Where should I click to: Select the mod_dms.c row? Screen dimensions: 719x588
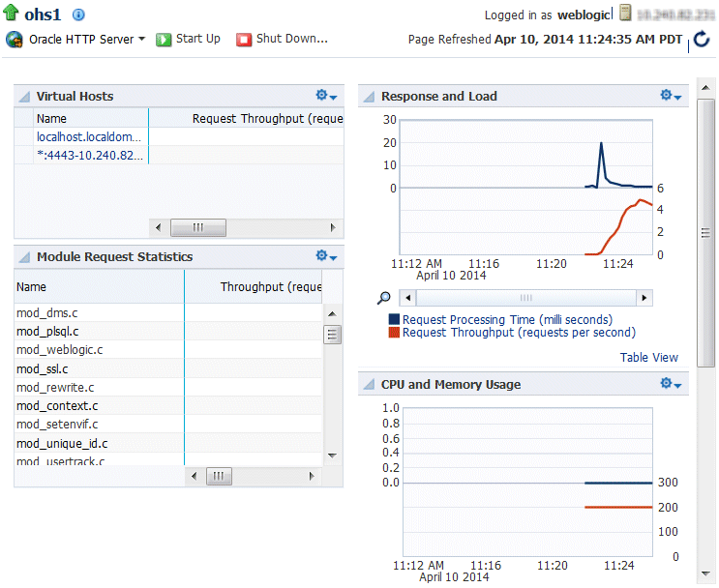(168, 313)
